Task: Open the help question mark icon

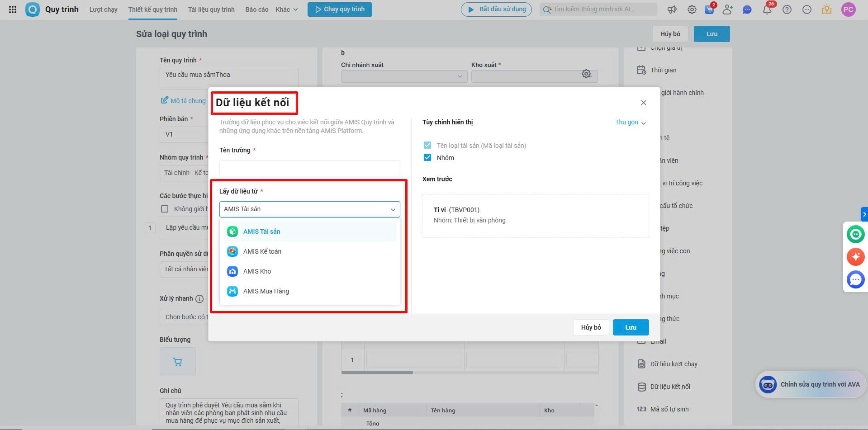Action: pos(787,9)
